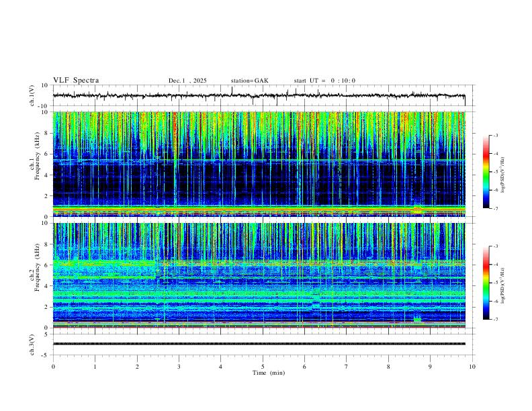Click the time axis tick label '0'
Image resolution: width=532 pixels, height=411 pixels.
click(53, 367)
